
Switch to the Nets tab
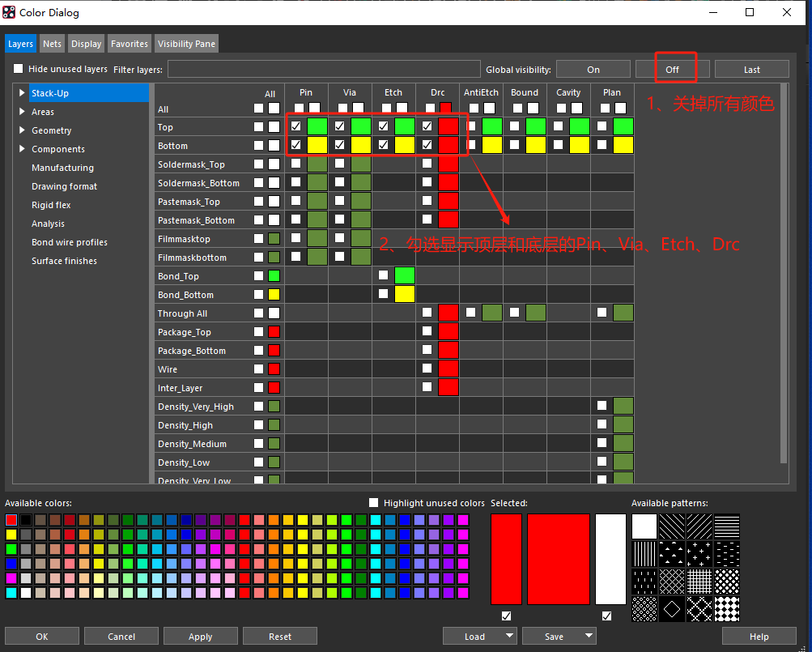53,44
